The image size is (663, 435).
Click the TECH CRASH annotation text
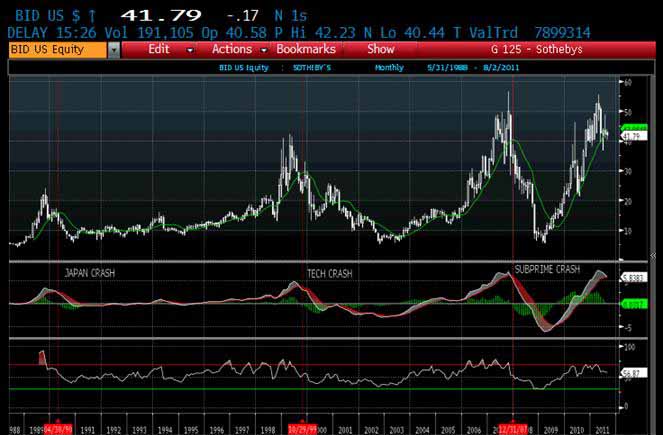(328, 272)
